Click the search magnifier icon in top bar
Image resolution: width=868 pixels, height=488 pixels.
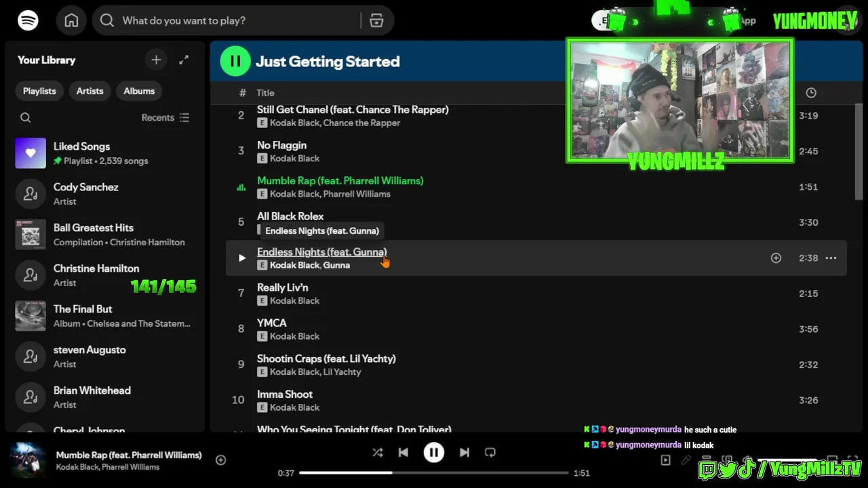[107, 20]
